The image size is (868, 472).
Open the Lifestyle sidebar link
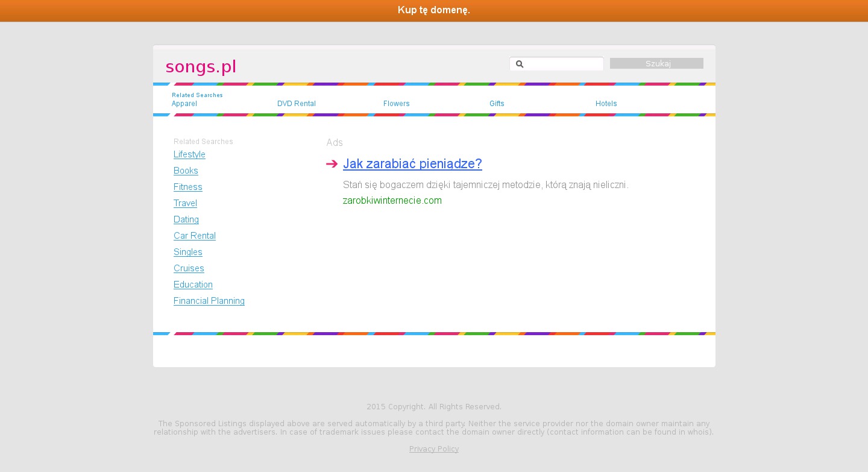(189, 154)
